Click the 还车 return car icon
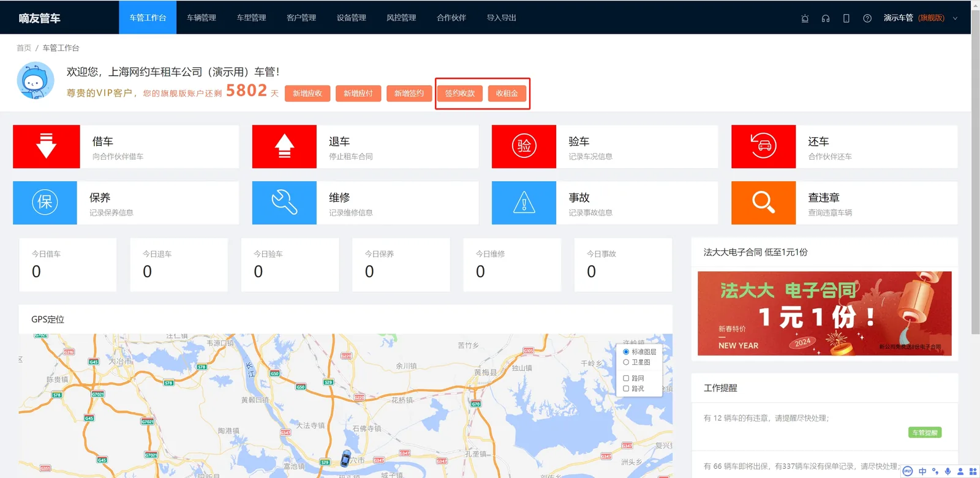 click(764, 146)
